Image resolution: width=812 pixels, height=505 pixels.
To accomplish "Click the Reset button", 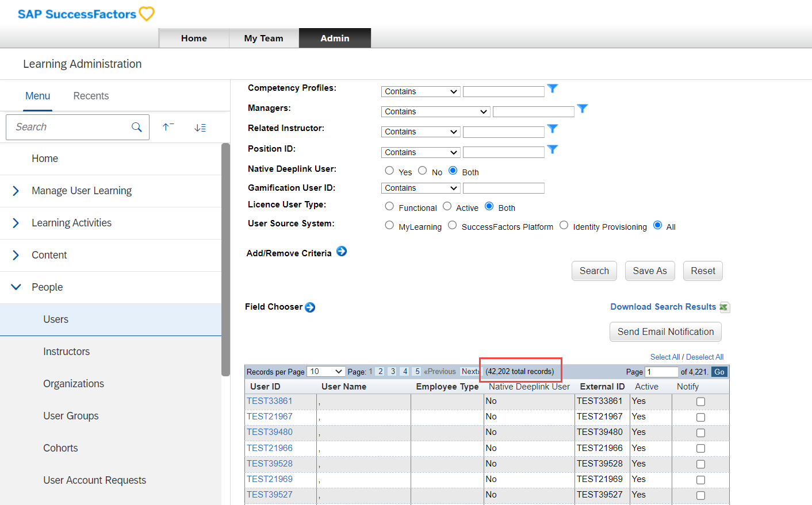I will 703,271.
